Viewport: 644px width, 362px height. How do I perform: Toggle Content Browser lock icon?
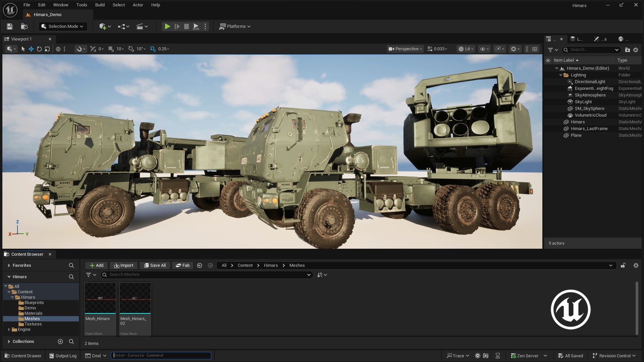[623, 265]
